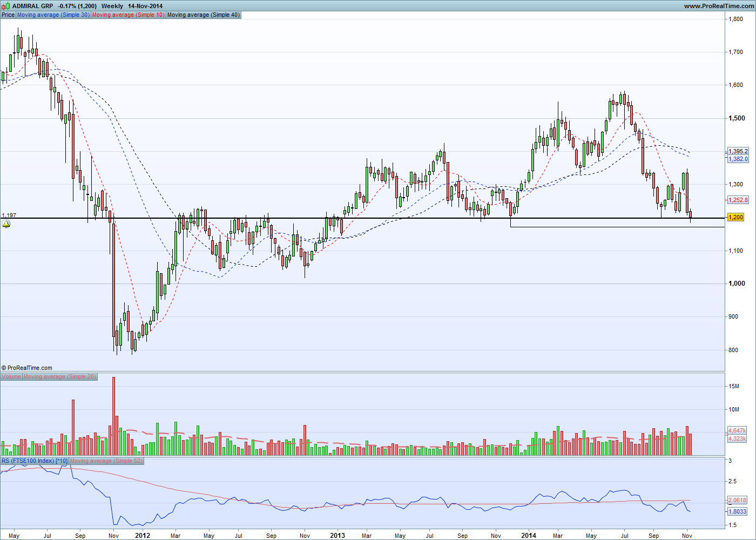Click the 1,252.8 red price tag
The image size is (756, 540).
pos(738,200)
